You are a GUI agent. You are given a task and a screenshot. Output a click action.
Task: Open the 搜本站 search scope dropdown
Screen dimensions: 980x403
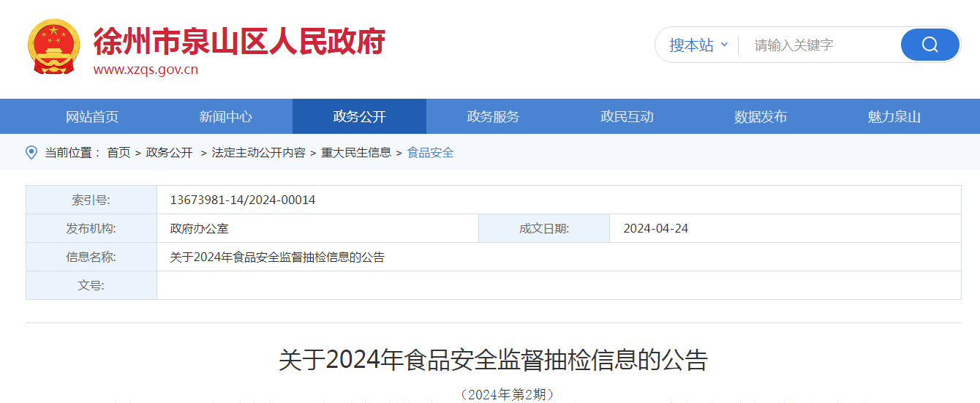click(x=698, y=45)
